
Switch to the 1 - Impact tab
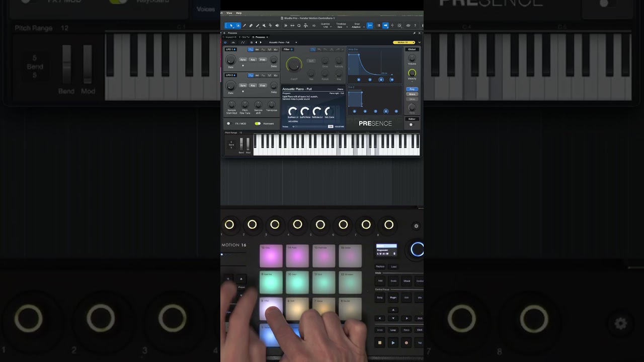230,37
